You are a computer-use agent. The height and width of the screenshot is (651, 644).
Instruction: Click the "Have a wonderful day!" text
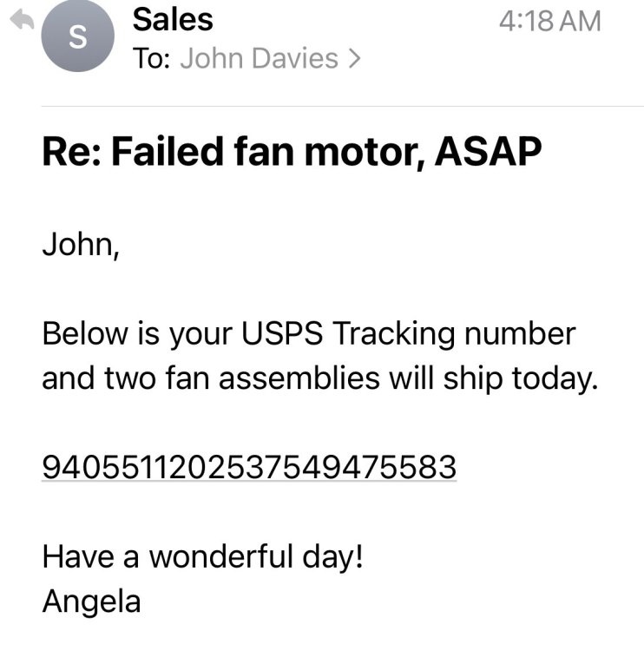pyautogui.click(x=201, y=556)
